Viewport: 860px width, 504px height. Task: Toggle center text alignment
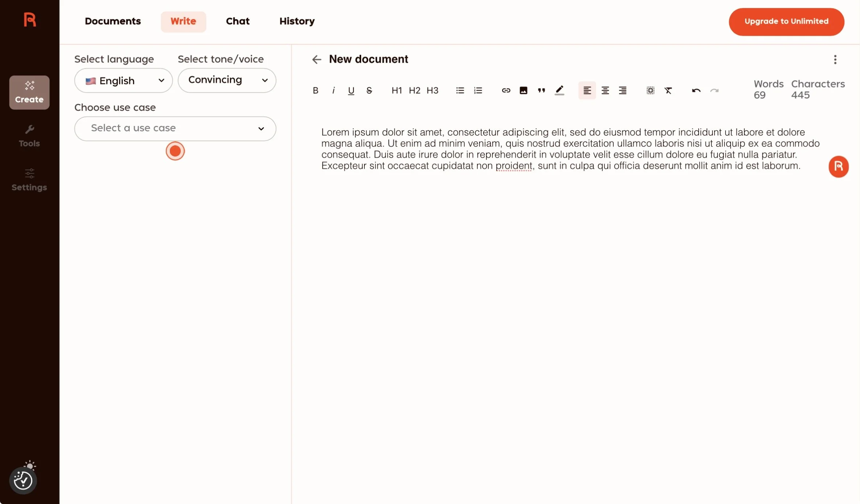[x=605, y=90]
